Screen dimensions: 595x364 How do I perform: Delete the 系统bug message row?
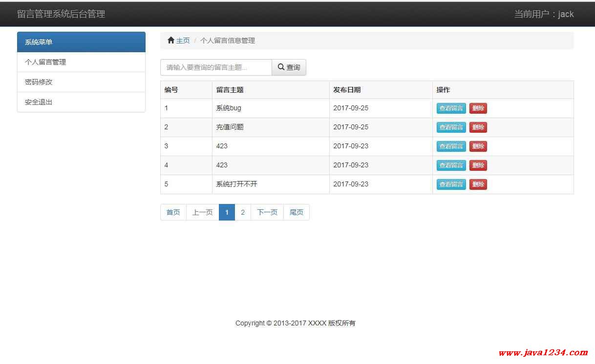[478, 108]
